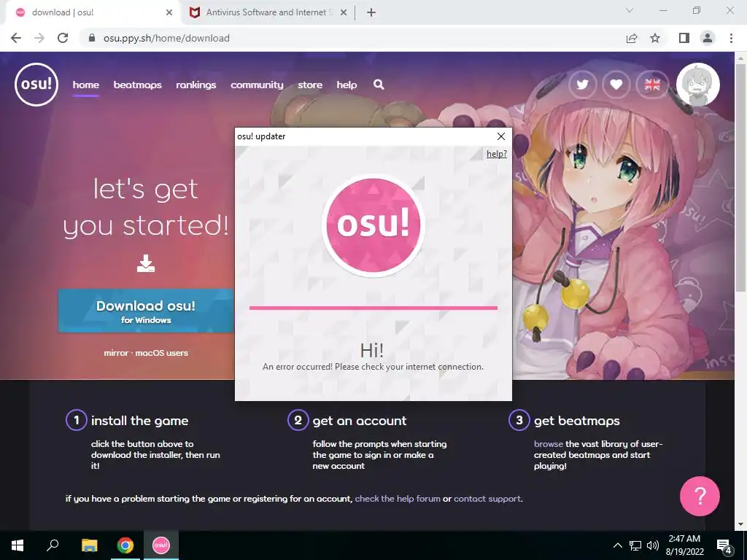
Task: Click Download osu! for Windows button
Action: 146,311
